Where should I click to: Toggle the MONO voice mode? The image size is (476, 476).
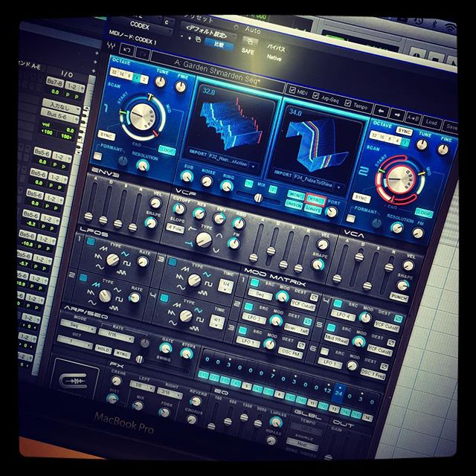pyautogui.click(x=296, y=195)
